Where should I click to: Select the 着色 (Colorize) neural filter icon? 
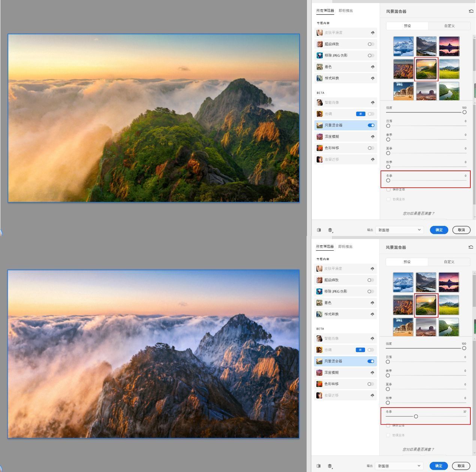320,67
